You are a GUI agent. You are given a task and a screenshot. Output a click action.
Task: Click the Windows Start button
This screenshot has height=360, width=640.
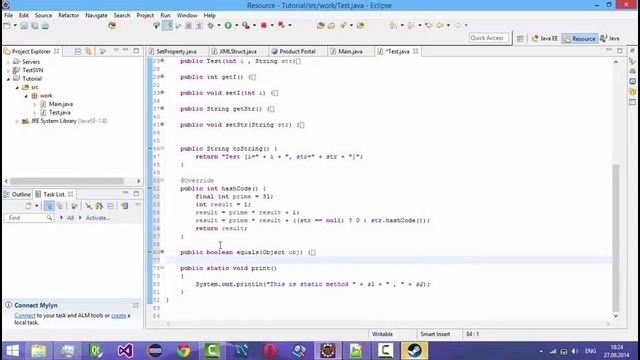tap(13, 351)
